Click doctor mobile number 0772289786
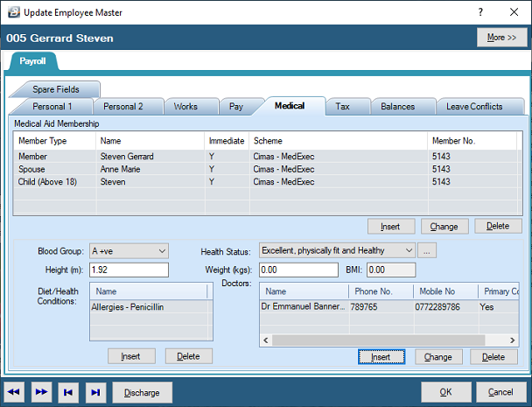Screen dimensions: 532x407 [x=437, y=307]
